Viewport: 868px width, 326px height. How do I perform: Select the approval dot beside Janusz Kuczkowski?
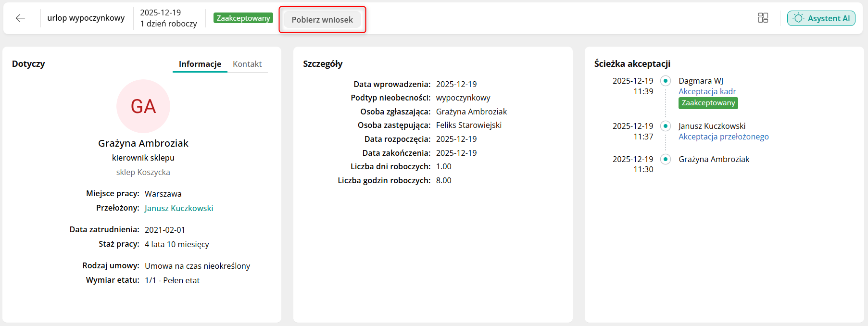click(666, 125)
